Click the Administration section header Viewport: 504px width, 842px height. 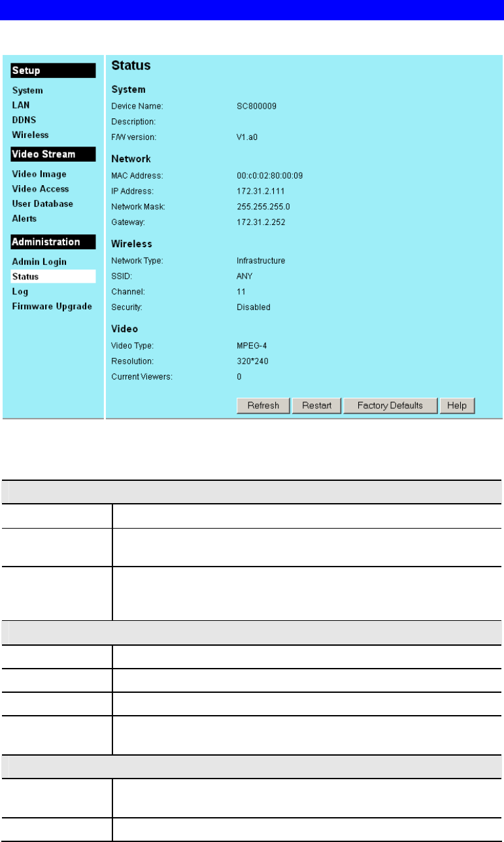[53, 242]
